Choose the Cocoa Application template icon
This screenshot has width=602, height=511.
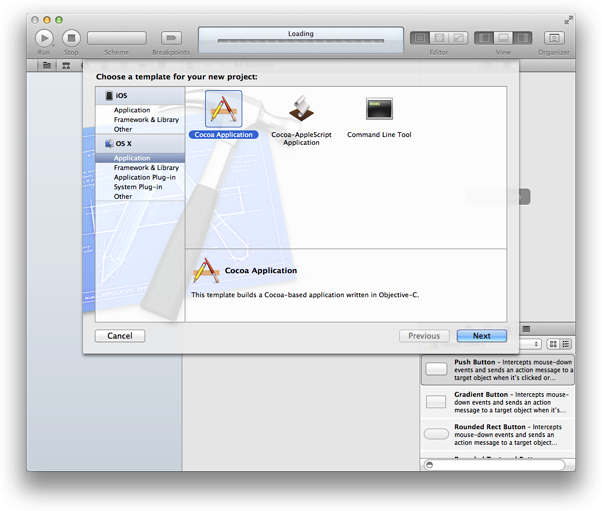[223, 109]
